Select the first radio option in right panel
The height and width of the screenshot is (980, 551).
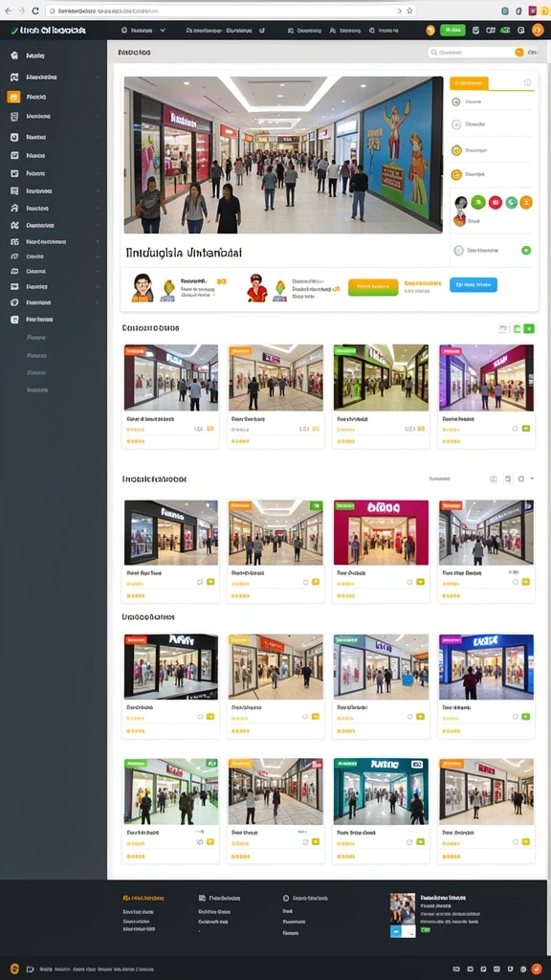click(456, 101)
